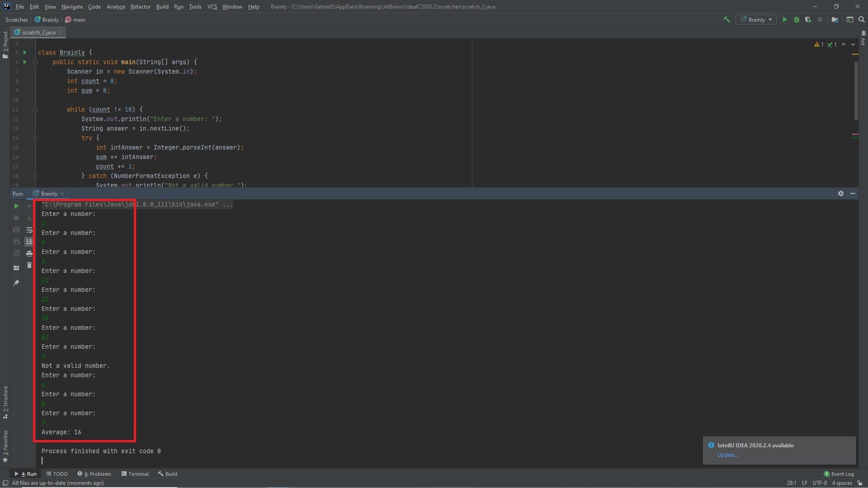
Task: Switch to the Terminal tool window tab
Action: point(135,474)
